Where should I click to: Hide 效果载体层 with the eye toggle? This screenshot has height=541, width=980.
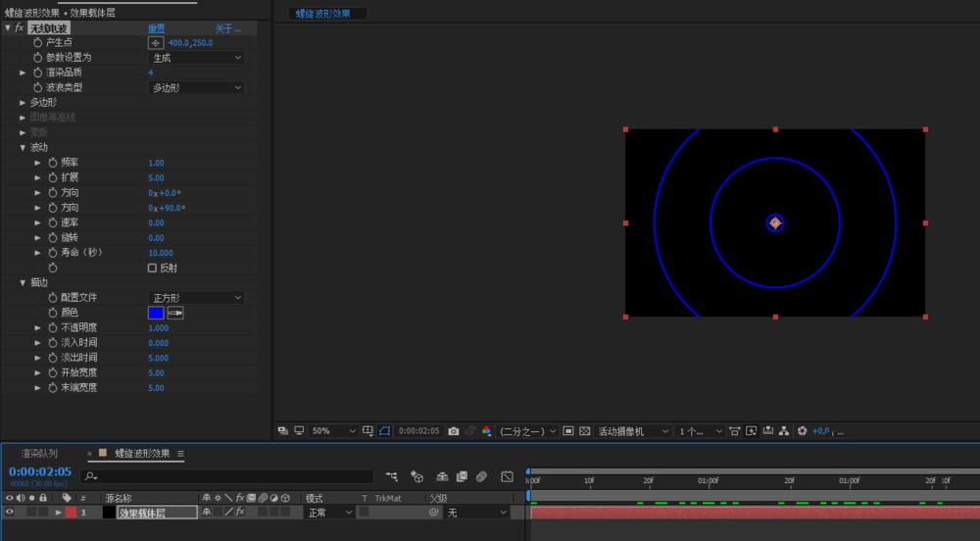9,512
